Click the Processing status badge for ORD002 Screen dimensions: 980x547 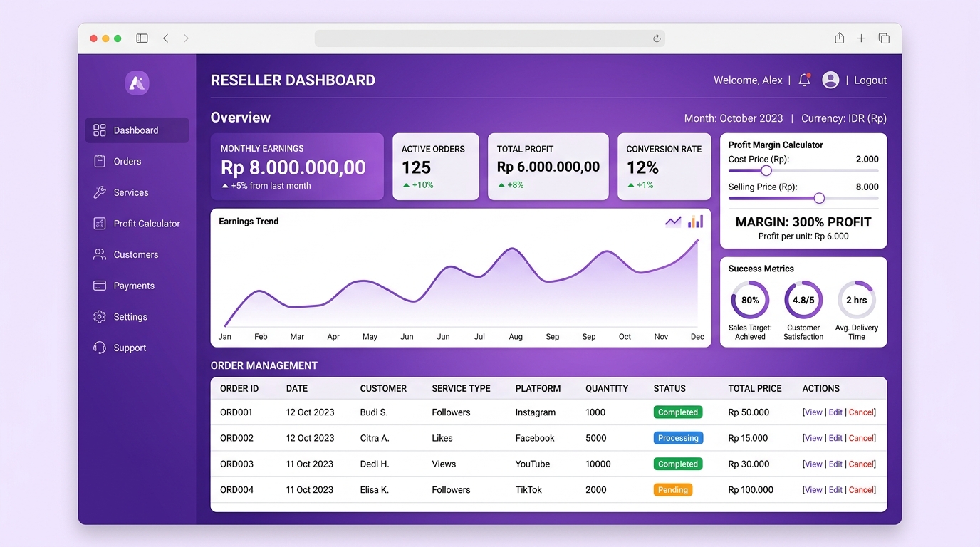pyautogui.click(x=679, y=438)
